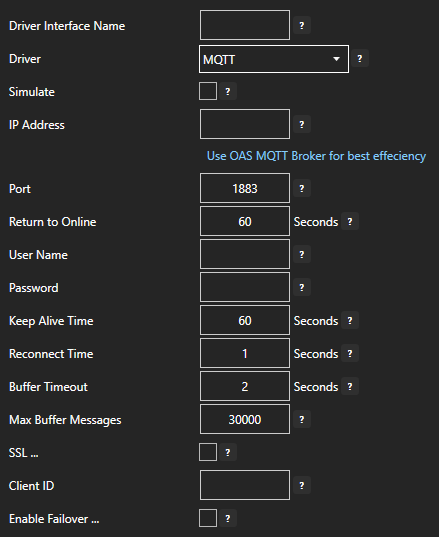Click the Port help question mark
Image resolution: width=439 pixels, height=537 pixels.
pos(302,188)
